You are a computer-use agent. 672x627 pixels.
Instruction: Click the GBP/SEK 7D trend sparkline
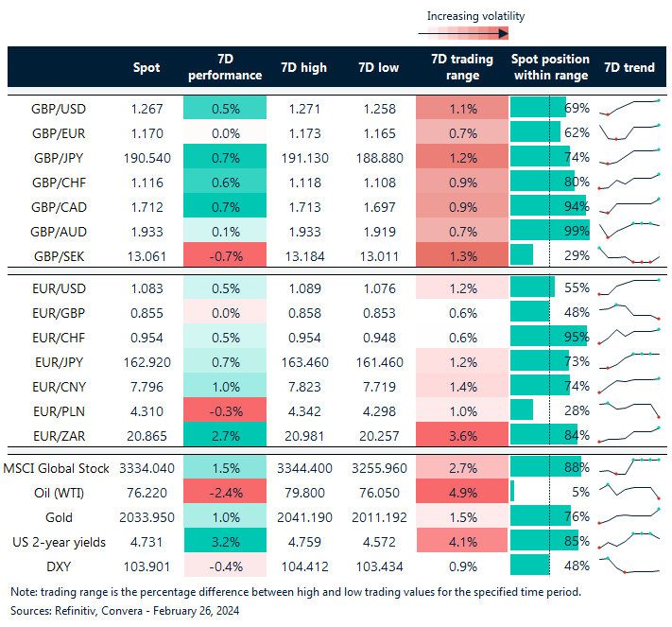click(x=629, y=255)
